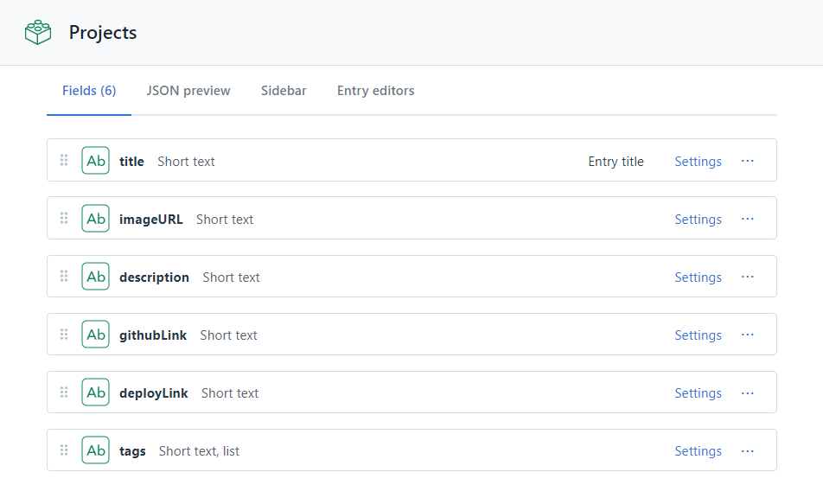The width and height of the screenshot is (823, 504).
Task: Open the ellipsis menu for githubLink
Action: (x=748, y=335)
